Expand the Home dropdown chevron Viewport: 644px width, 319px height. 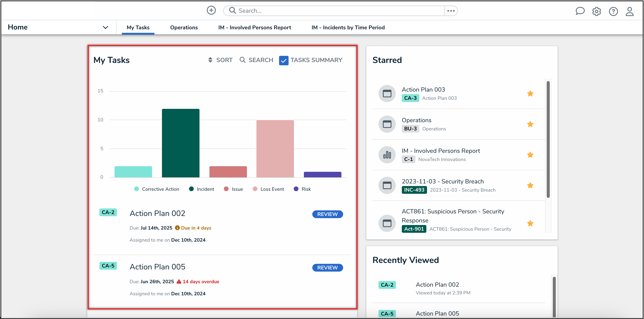(x=105, y=27)
